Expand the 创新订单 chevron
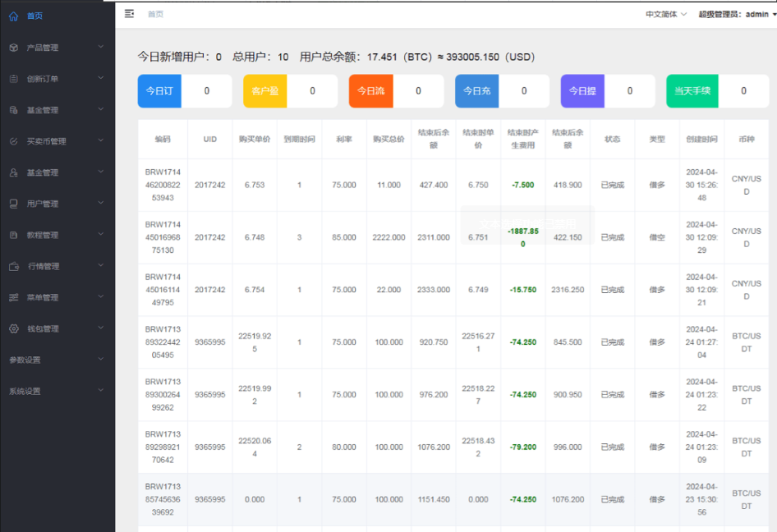 coord(100,78)
